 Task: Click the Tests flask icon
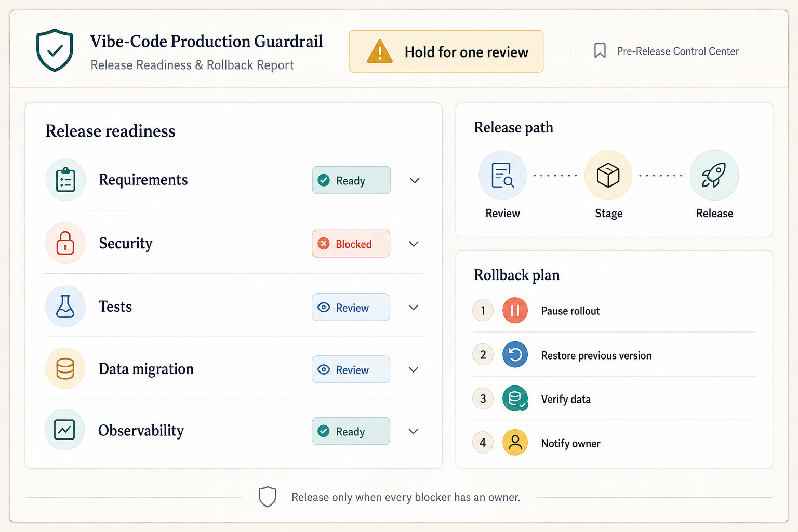pos(65,307)
